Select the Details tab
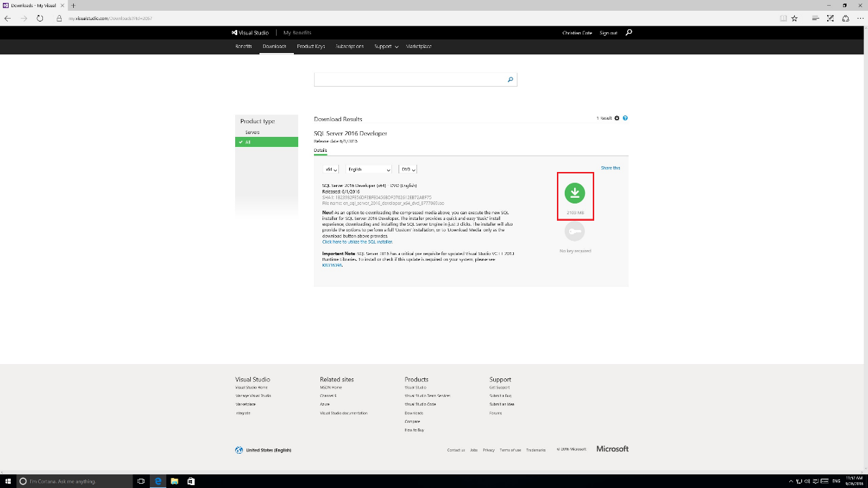 (320, 150)
